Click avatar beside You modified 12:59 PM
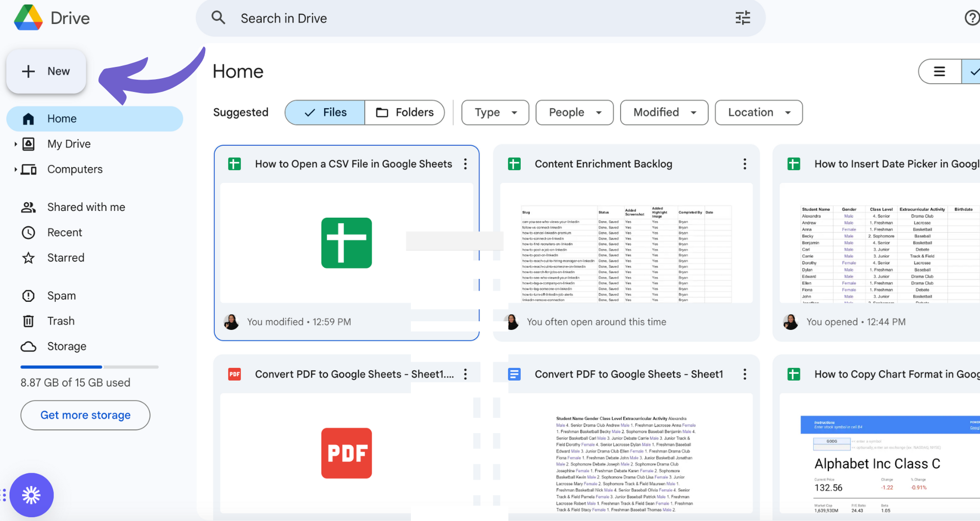This screenshot has width=980, height=521. [231, 322]
